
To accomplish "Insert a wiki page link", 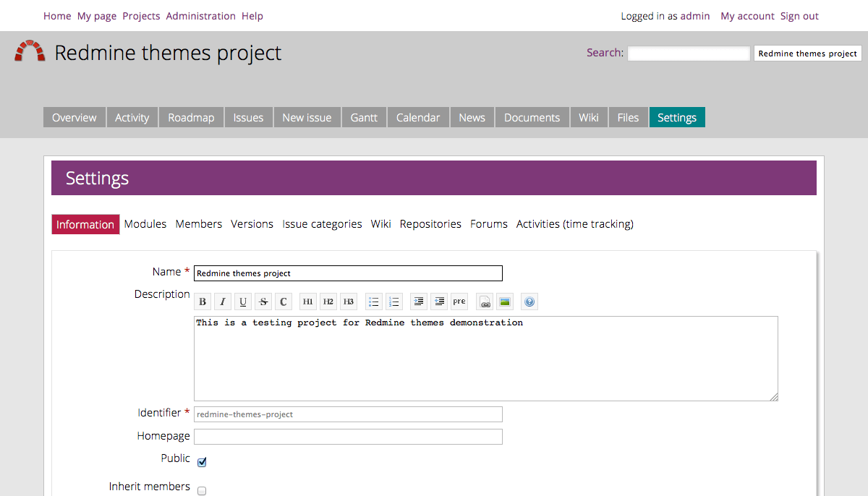I will 485,302.
